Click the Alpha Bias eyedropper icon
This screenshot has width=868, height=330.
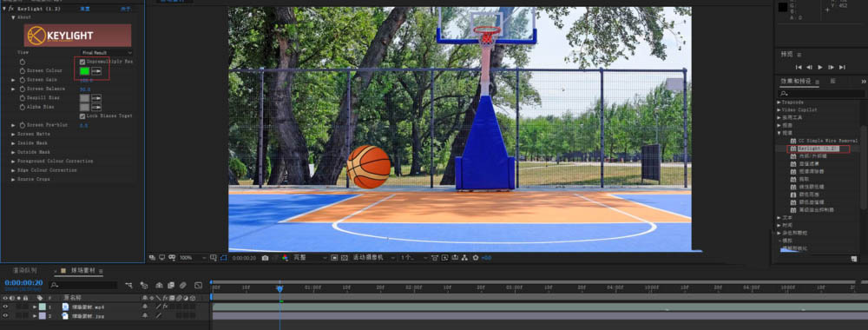coord(96,107)
